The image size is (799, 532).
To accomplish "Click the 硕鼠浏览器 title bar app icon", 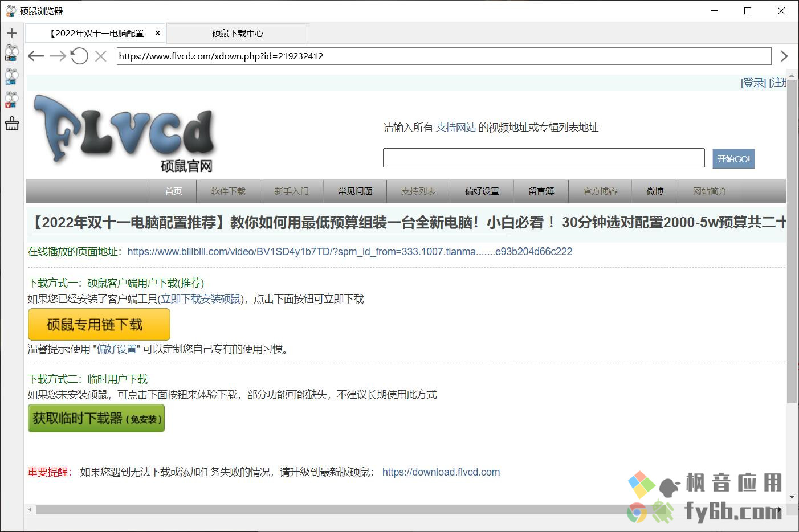I will tap(11, 11).
